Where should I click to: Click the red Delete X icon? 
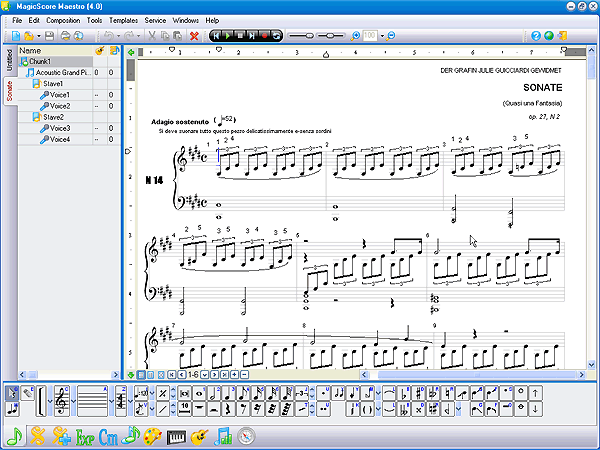[194, 36]
